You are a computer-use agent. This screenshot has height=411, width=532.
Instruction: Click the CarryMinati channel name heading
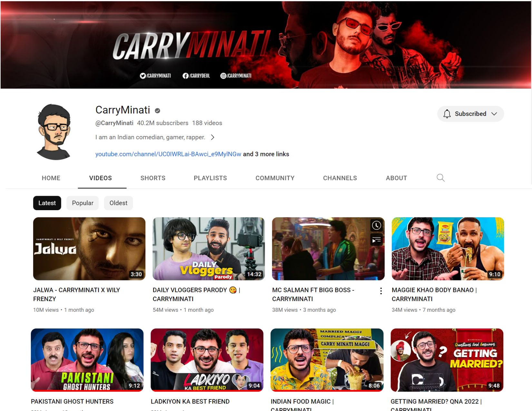pyautogui.click(x=123, y=110)
